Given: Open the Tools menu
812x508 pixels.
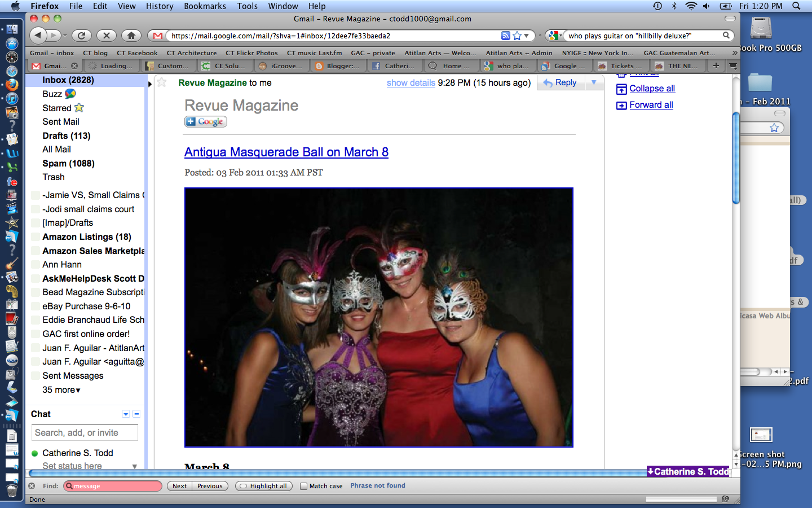Looking at the screenshot, I should [x=247, y=6].
